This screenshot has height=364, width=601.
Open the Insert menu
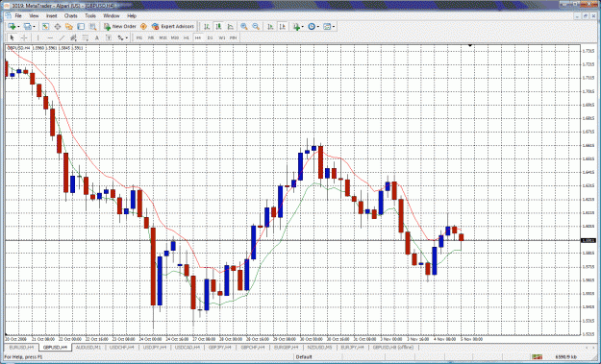[x=51, y=15]
